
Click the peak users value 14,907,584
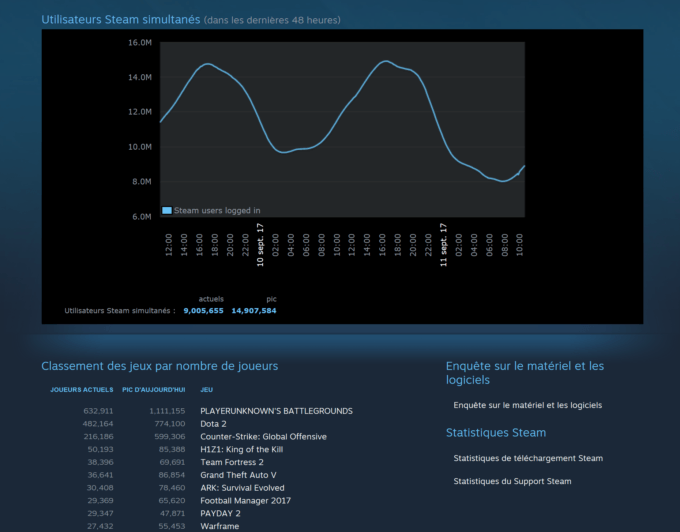coord(254,310)
